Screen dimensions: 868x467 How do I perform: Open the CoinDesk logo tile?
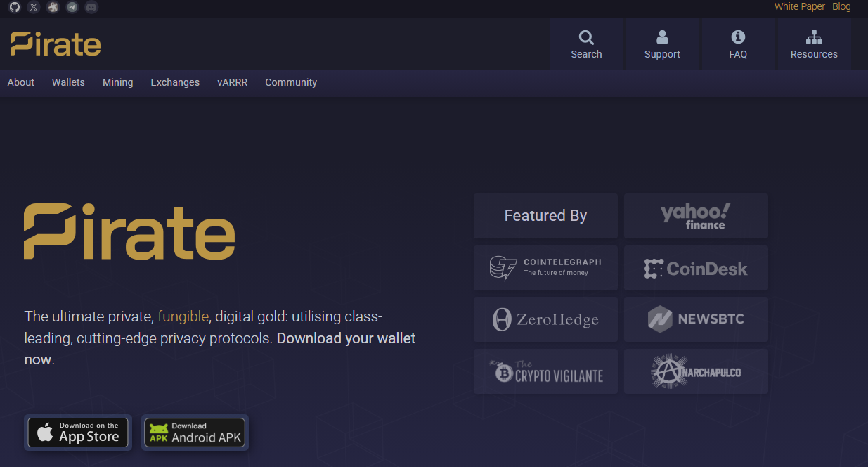point(696,268)
